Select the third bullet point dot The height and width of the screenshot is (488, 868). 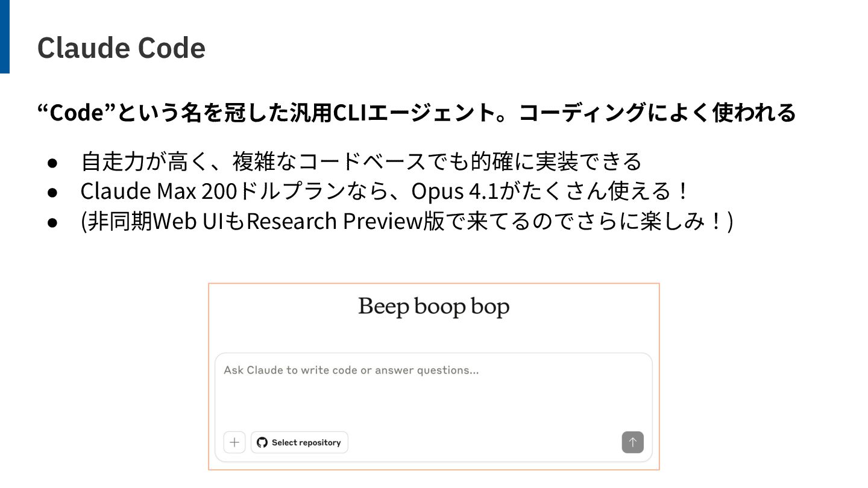[52, 223]
